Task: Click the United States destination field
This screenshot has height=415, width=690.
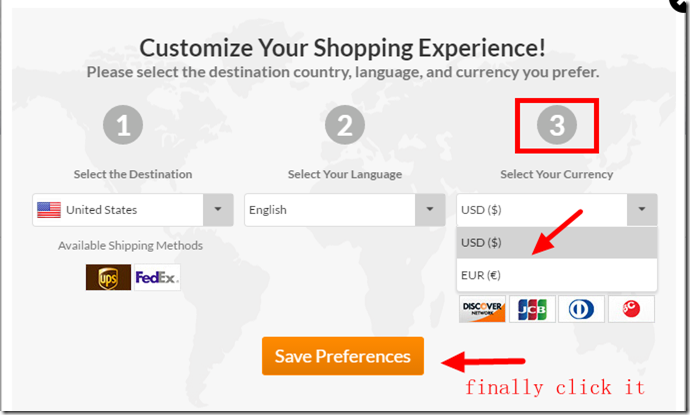Action: tap(118, 210)
